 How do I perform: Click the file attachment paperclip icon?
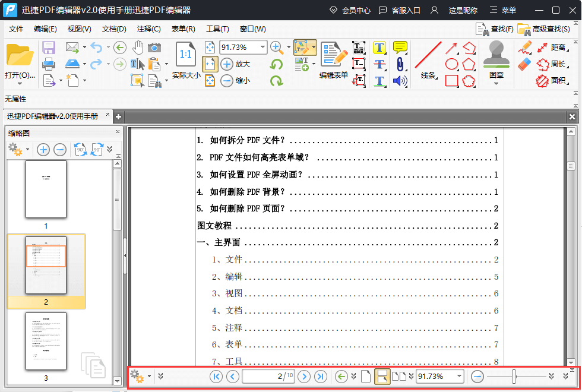point(400,64)
